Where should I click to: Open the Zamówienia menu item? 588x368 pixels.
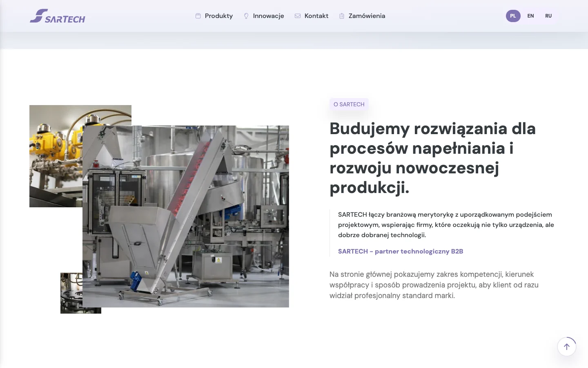coord(367,16)
